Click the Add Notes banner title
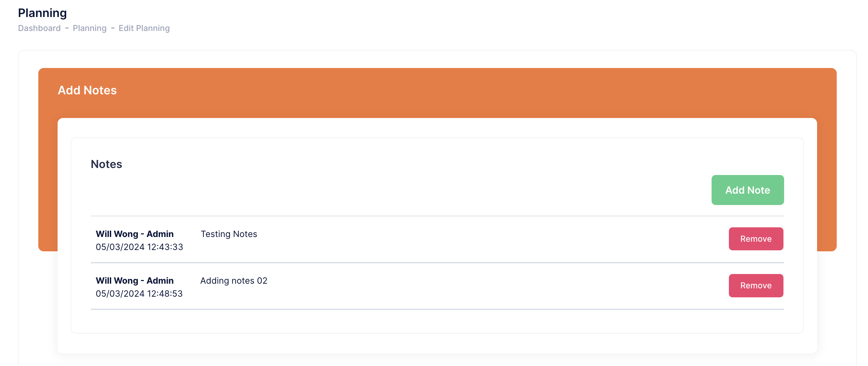 click(x=87, y=90)
